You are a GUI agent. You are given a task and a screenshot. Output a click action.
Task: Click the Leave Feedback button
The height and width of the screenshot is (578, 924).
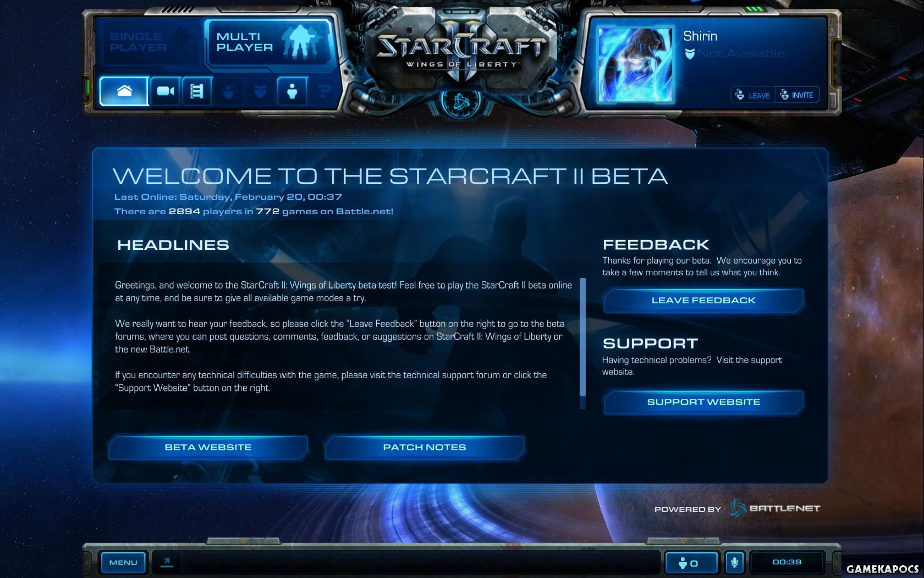tap(703, 301)
